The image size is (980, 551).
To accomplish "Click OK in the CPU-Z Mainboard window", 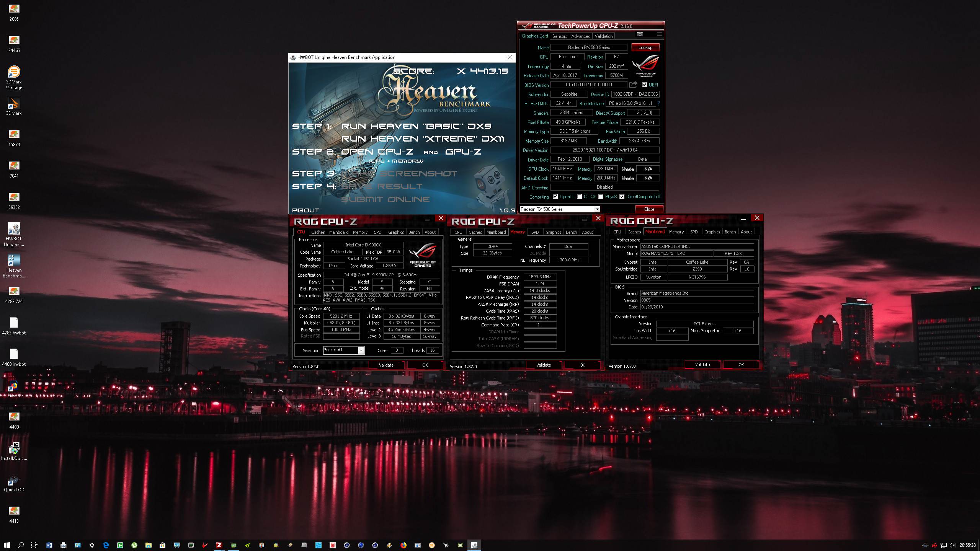I will (x=741, y=365).
